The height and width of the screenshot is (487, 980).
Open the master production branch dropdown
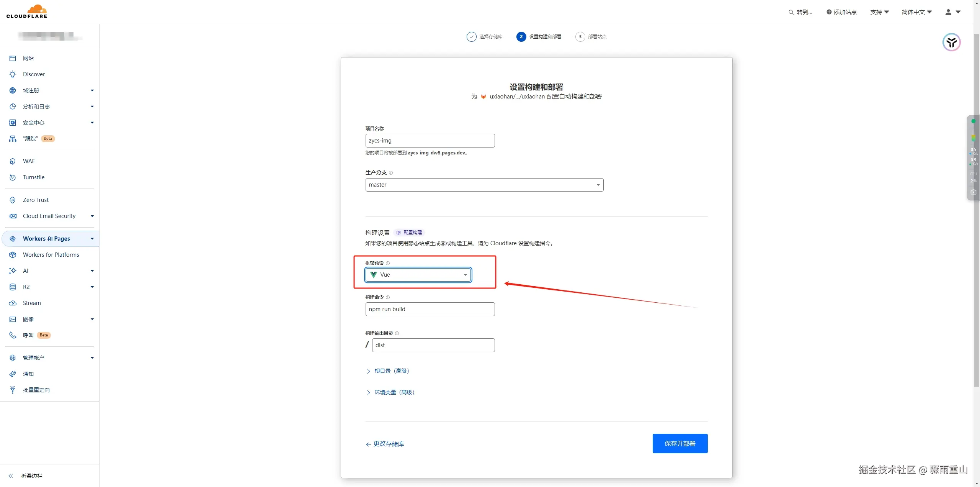pyautogui.click(x=484, y=185)
